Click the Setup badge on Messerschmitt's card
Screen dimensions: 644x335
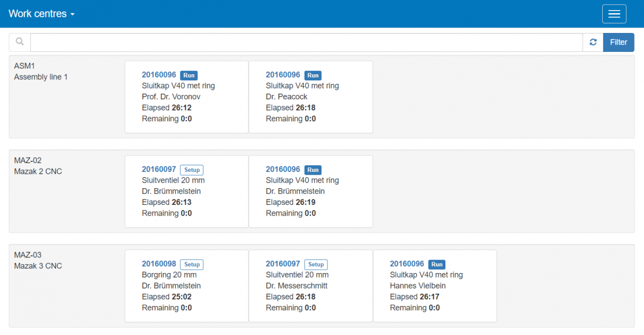tap(316, 265)
